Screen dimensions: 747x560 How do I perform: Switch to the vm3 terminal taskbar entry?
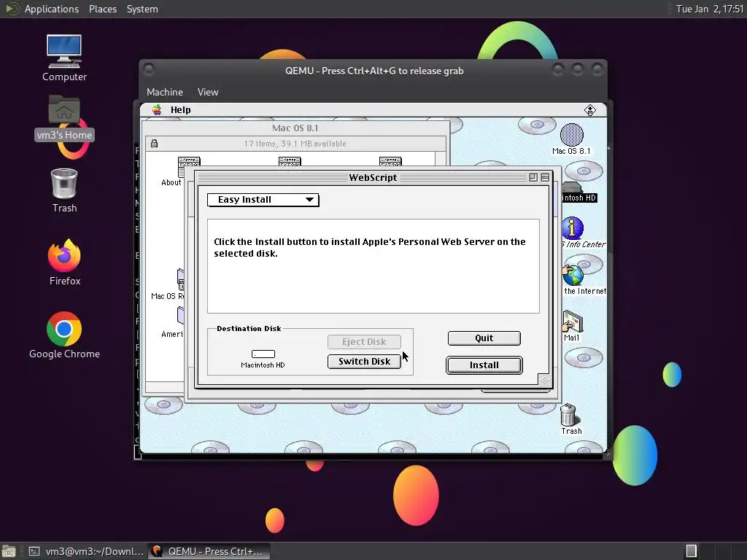click(86, 551)
